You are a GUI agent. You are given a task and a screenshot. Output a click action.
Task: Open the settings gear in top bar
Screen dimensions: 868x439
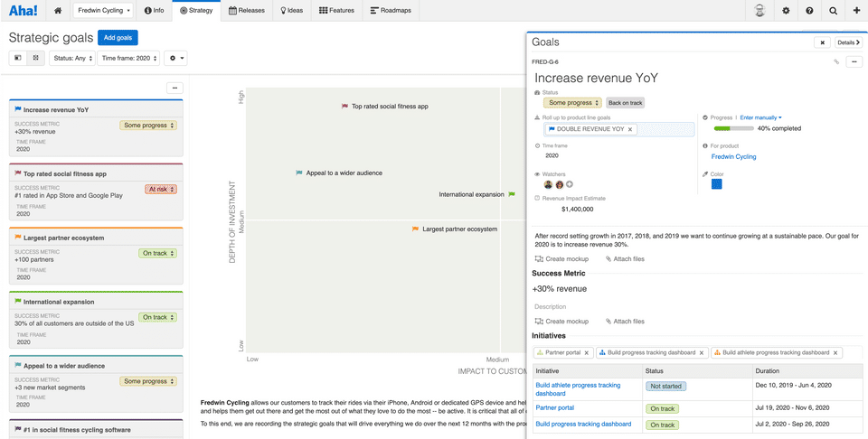786,11
